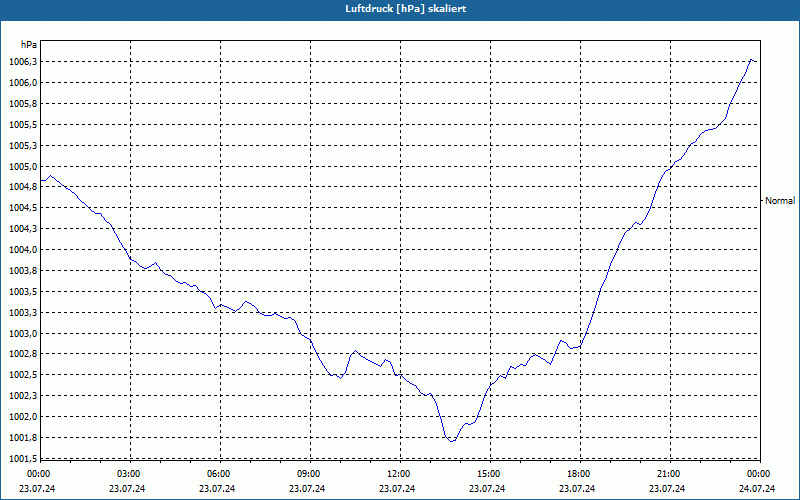This screenshot has height=500, width=800.
Task: Click the 1003,3 y-axis value
Action: 23,312
